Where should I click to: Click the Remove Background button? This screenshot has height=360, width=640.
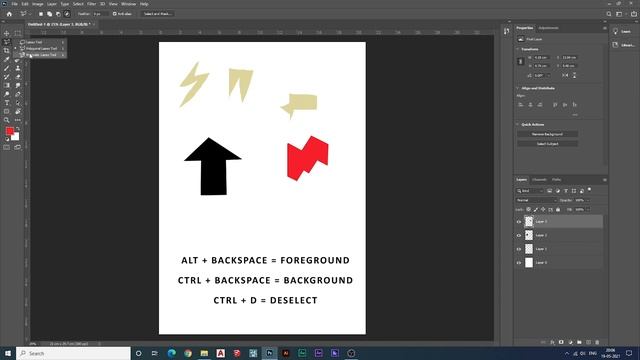(547, 134)
